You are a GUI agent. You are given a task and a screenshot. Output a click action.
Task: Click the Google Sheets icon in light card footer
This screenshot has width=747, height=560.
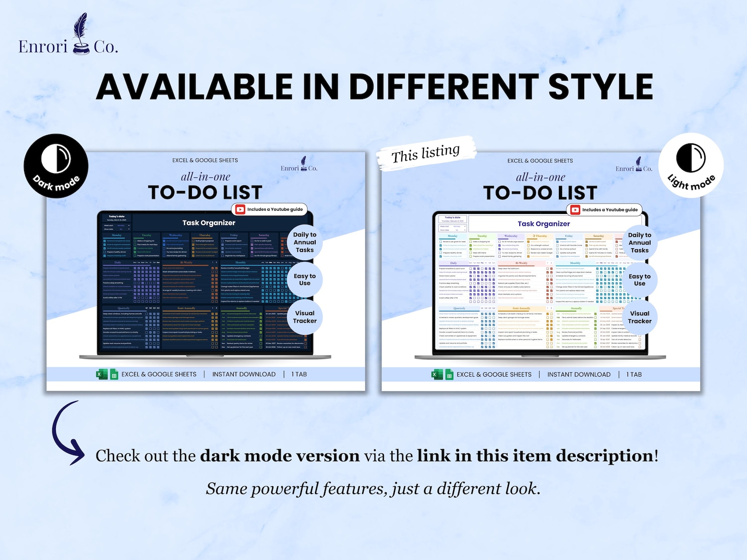coord(449,375)
